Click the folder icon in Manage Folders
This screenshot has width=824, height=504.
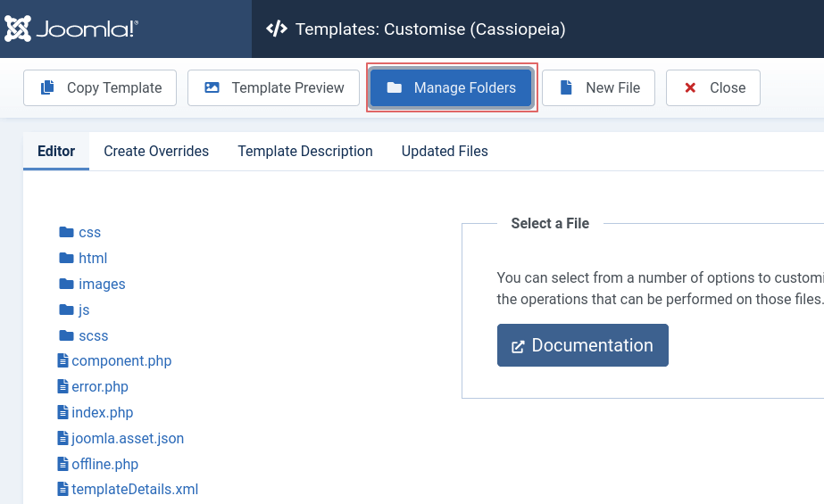point(394,87)
